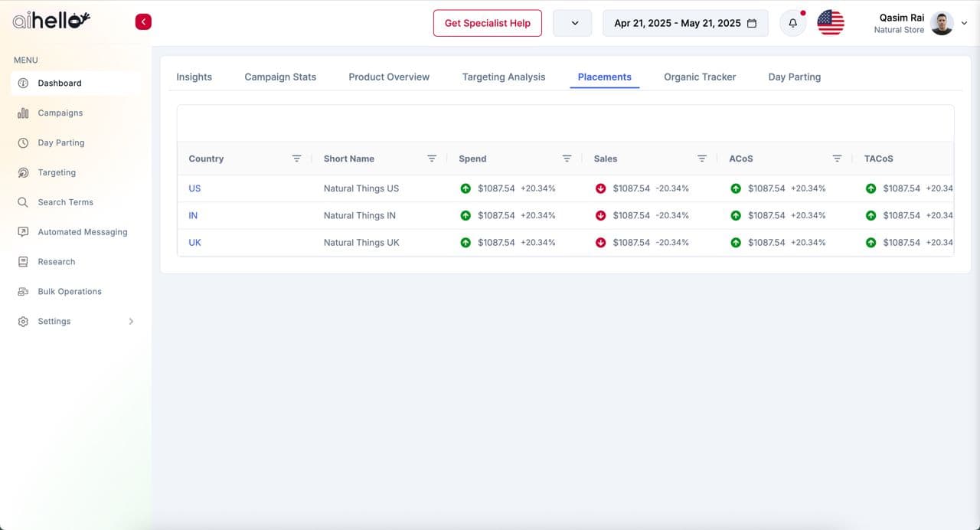Click the US flag marketplace icon
The height and width of the screenshot is (530, 980).
click(830, 23)
